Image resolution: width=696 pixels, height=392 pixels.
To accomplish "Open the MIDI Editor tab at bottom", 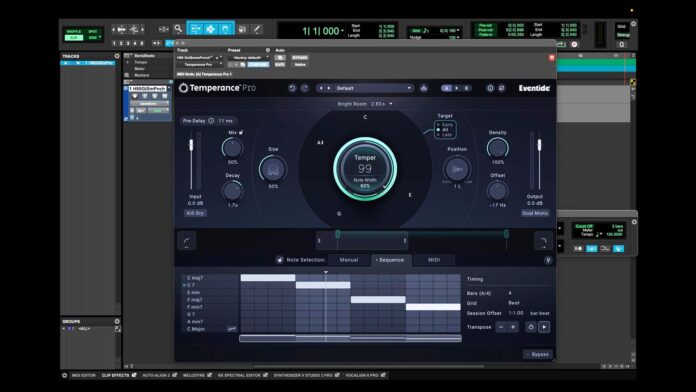I will point(83,375).
